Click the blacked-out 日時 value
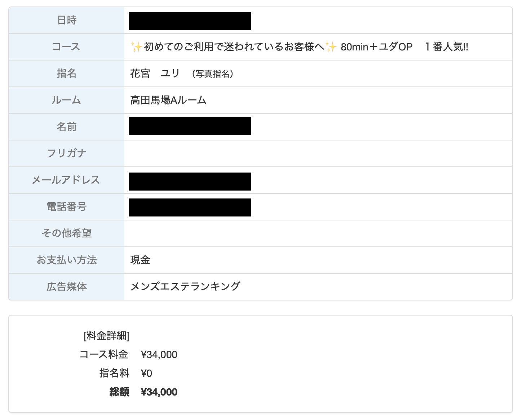 point(190,21)
